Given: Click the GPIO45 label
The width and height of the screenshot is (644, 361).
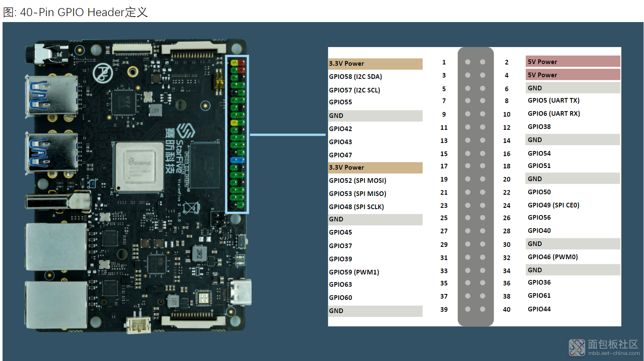Looking at the screenshot, I should pyautogui.click(x=340, y=232).
